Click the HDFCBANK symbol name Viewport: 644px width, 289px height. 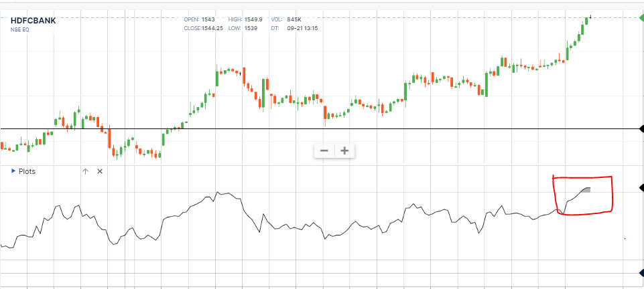[34, 20]
